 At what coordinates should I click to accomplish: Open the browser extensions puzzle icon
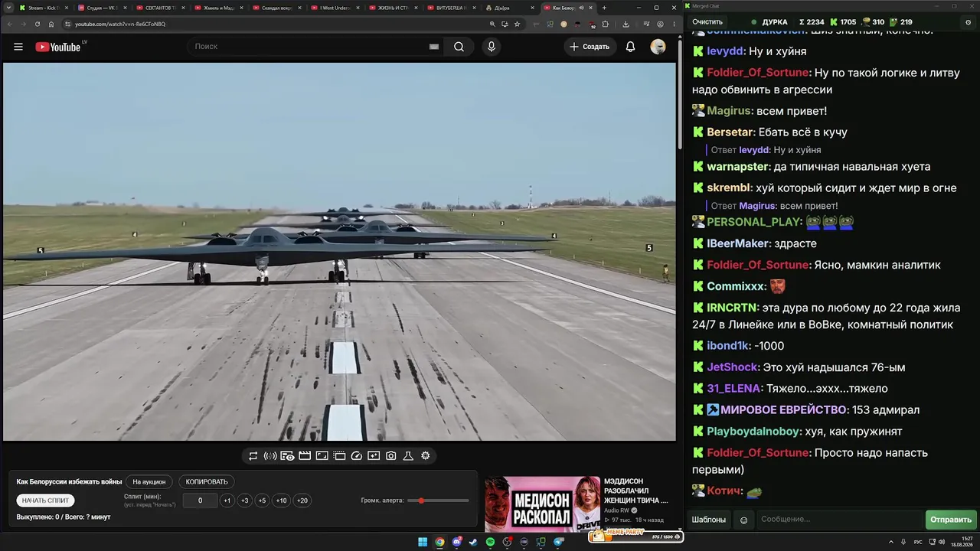606,24
